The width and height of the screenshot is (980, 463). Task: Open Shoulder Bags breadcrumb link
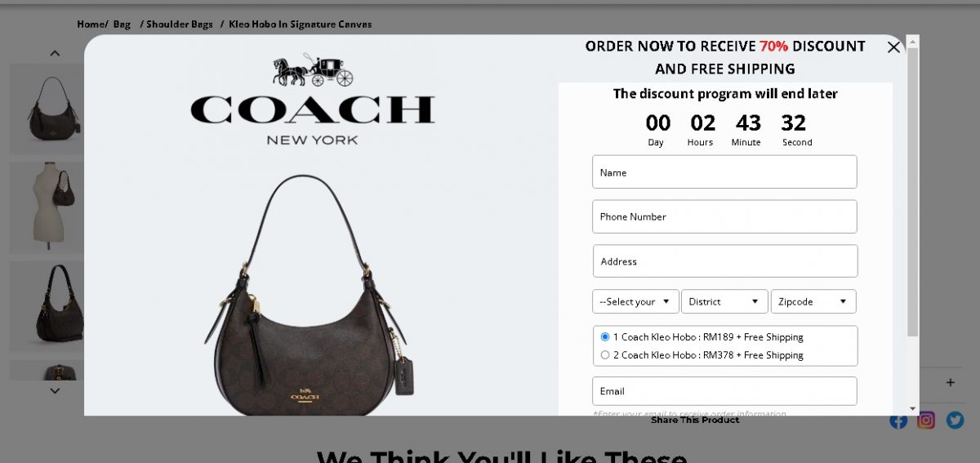180,24
